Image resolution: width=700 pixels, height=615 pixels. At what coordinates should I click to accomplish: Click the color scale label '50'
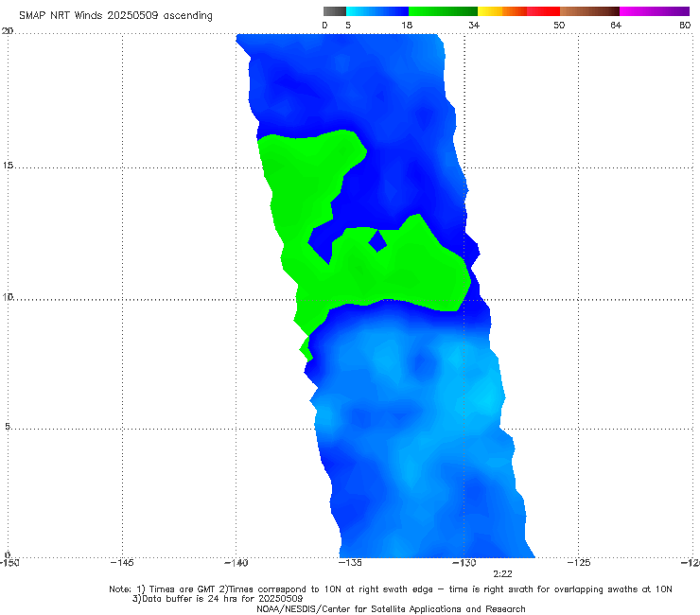tap(559, 25)
